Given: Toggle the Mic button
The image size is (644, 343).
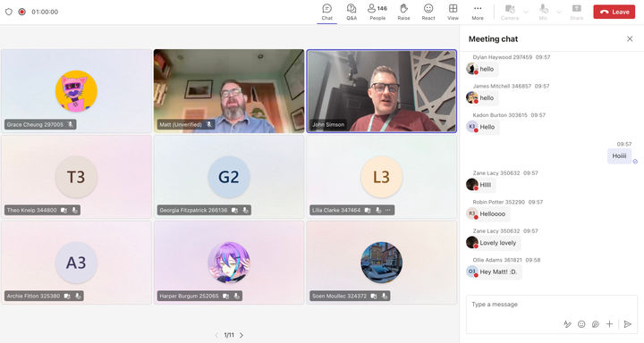Looking at the screenshot, I should pyautogui.click(x=544, y=12).
